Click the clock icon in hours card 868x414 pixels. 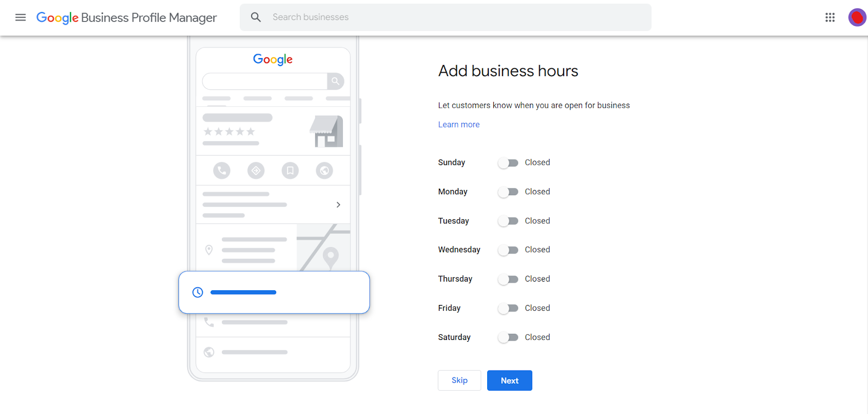pos(198,292)
